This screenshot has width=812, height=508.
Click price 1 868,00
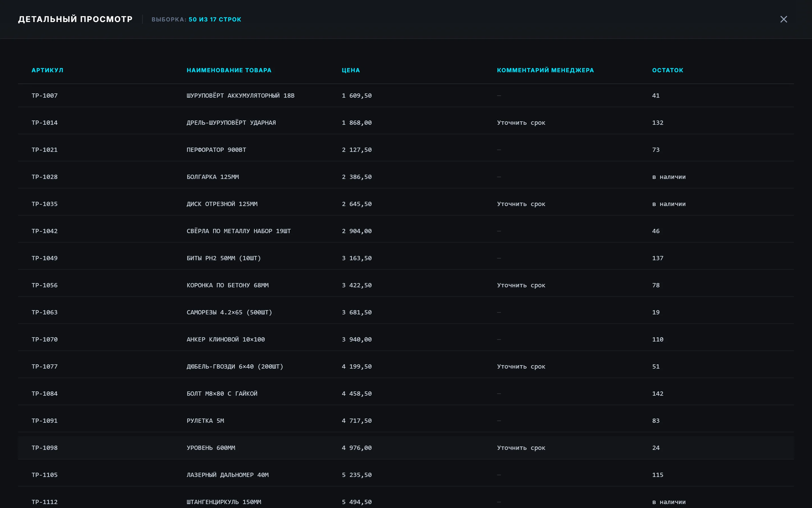point(357,123)
